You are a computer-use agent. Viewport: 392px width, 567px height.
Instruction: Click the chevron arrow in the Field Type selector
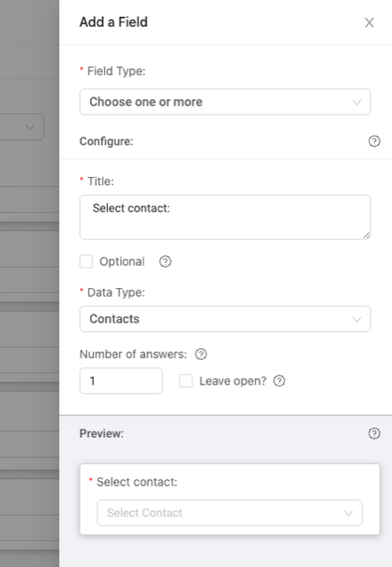(x=357, y=103)
